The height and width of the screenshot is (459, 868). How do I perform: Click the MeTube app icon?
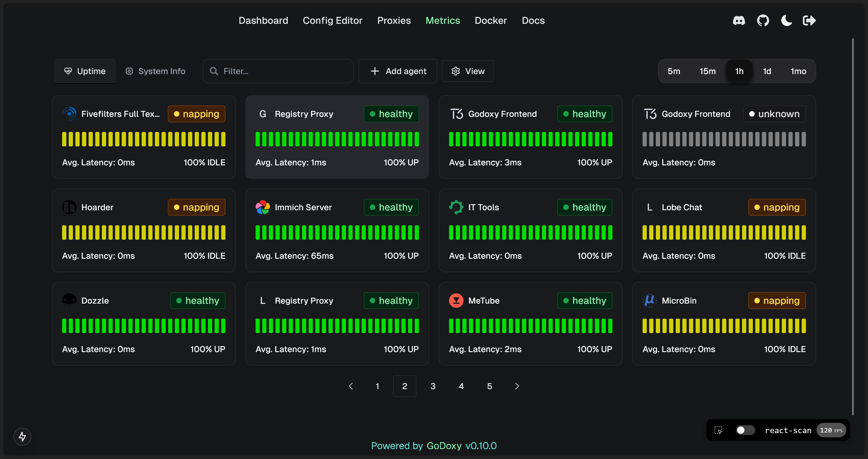[x=456, y=300]
